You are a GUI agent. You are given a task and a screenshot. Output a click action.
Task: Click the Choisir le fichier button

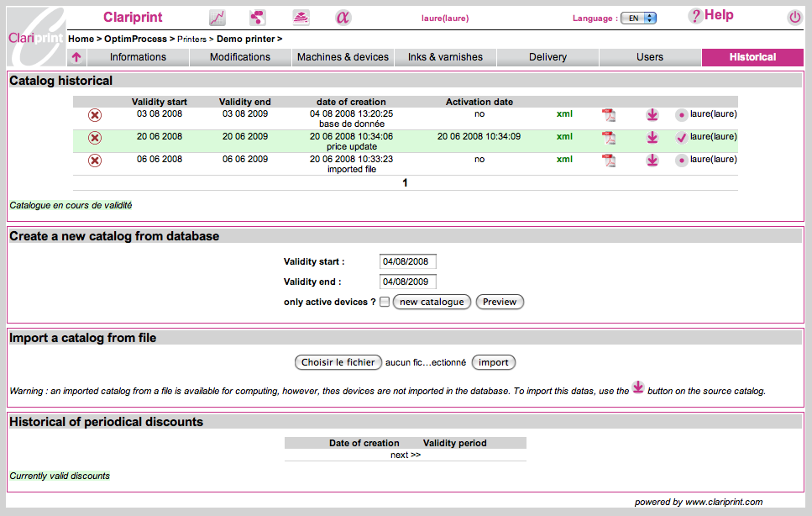coord(338,362)
